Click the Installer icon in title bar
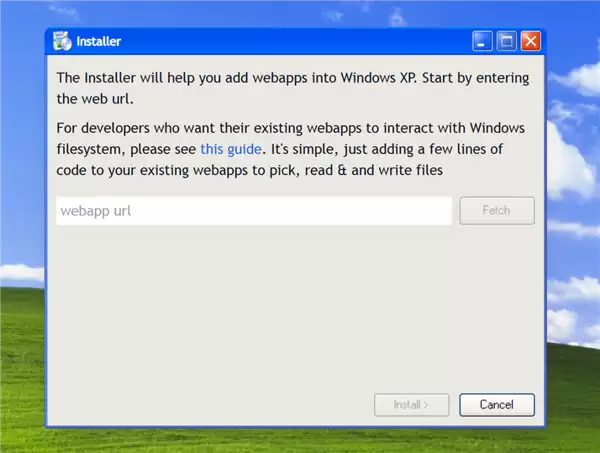 point(62,42)
